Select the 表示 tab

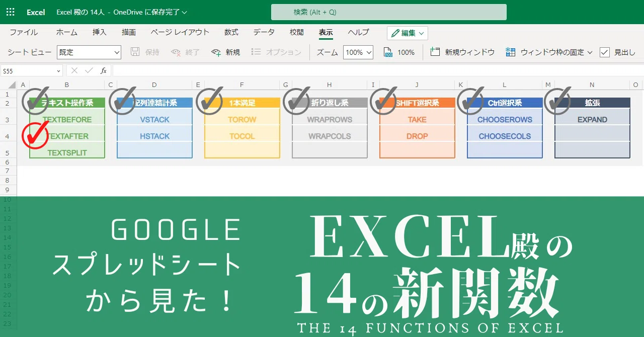point(326,32)
